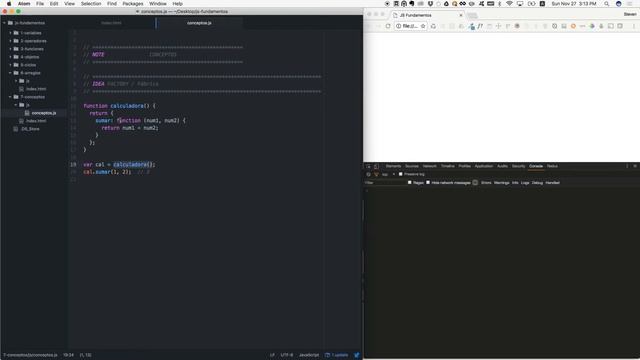The image size is (640, 360).
Task: Open Chrome's three-dot main menu
Action: 634,26
